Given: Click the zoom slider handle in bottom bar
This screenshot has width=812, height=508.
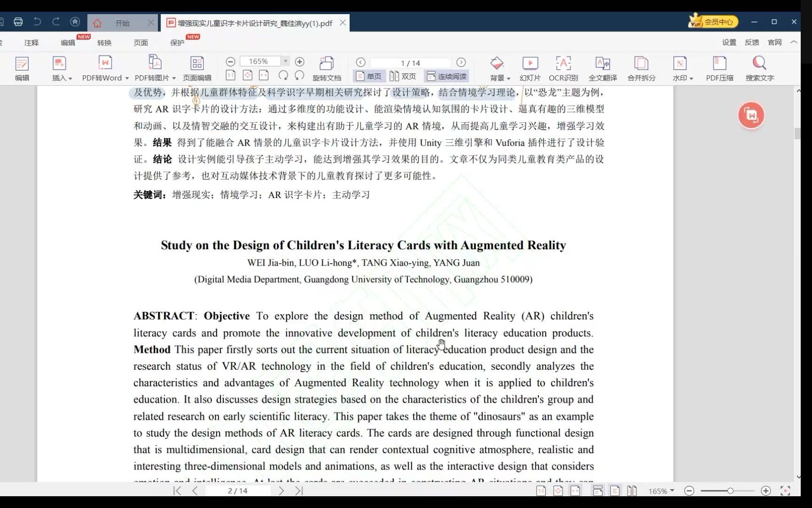Looking at the screenshot, I should pyautogui.click(x=730, y=491).
